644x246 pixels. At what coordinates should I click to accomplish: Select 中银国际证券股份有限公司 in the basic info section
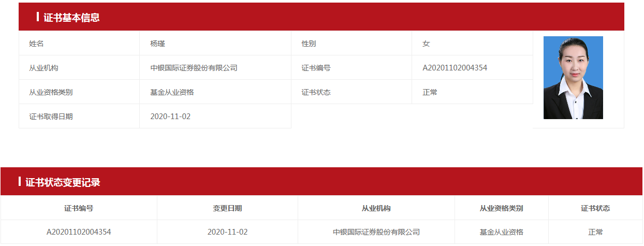click(194, 68)
